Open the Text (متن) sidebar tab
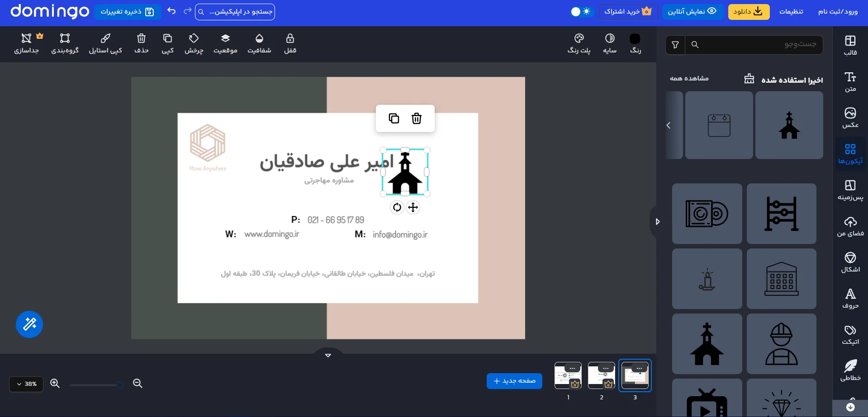This screenshot has width=868, height=417. click(850, 81)
